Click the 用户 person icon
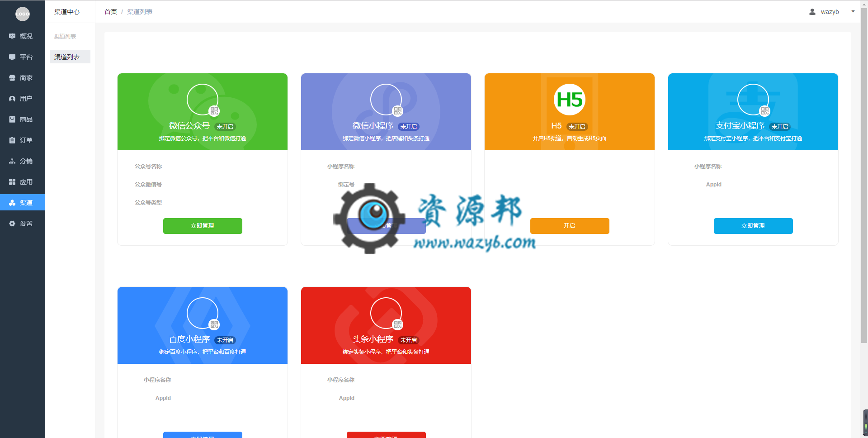The width and height of the screenshot is (868, 438). [x=12, y=99]
